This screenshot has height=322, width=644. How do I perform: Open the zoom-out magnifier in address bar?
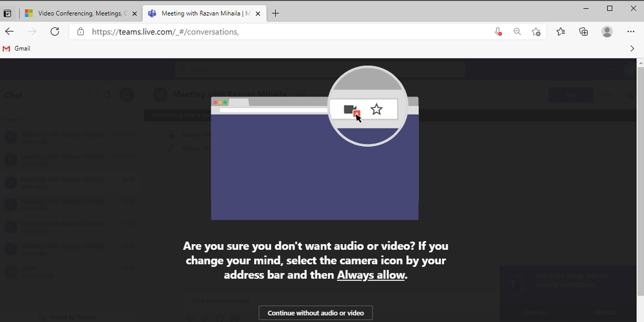(517, 32)
